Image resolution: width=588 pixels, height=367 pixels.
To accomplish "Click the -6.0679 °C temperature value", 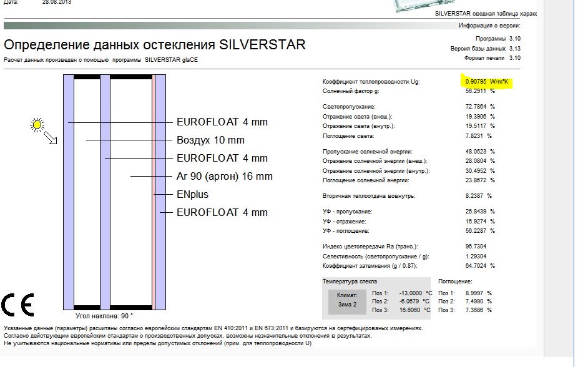I will pyautogui.click(x=414, y=301).
